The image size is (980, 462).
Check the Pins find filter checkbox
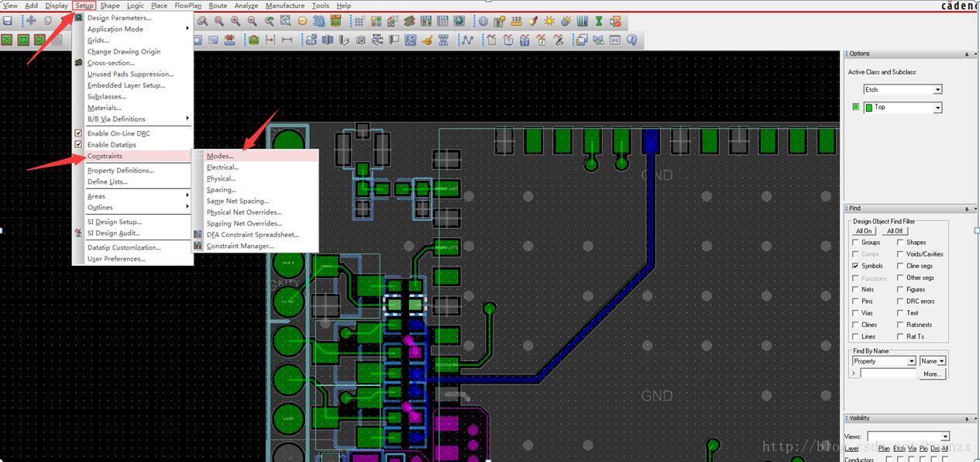tap(855, 301)
